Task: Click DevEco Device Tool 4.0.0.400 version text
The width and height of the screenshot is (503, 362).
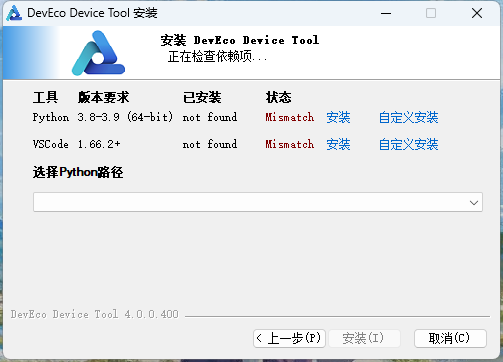Action: (95, 314)
